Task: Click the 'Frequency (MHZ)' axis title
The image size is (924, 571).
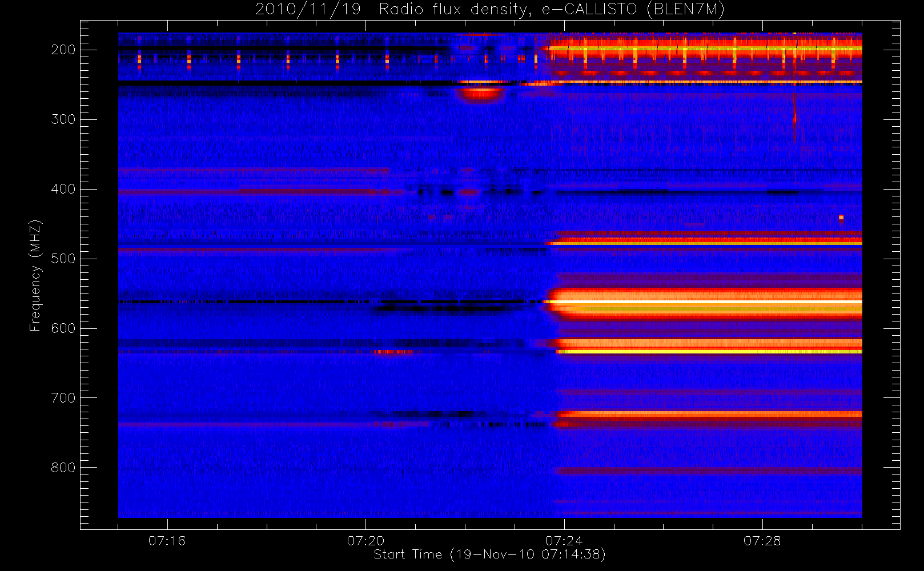Action: pos(35,275)
